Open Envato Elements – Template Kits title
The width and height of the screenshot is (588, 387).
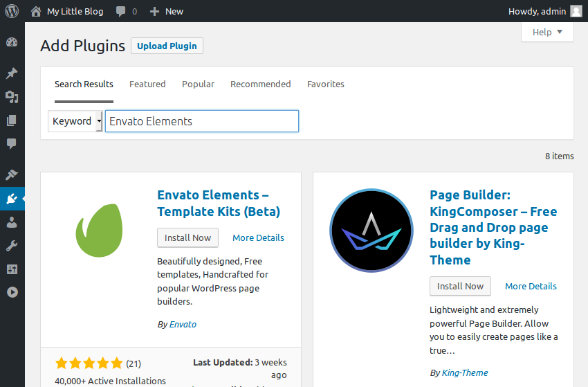[x=219, y=203]
